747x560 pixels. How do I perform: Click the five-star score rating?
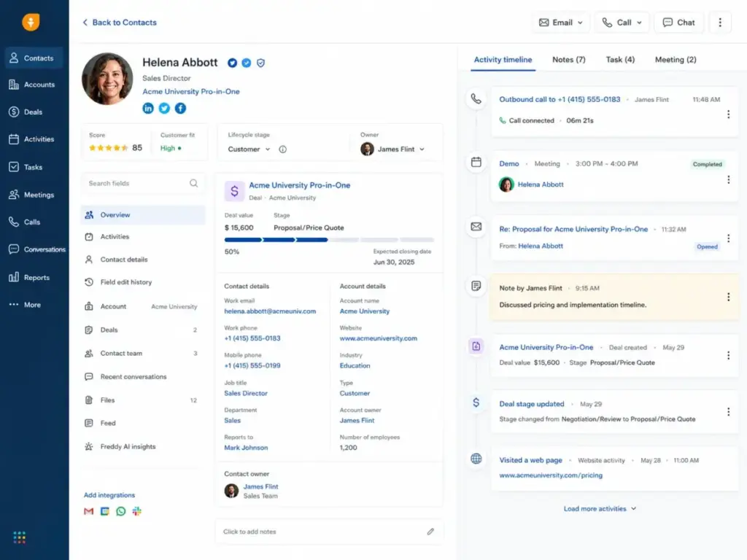pos(108,148)
